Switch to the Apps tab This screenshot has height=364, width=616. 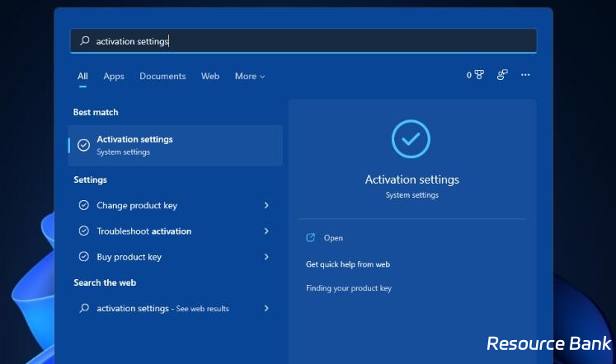click(114, 76)
